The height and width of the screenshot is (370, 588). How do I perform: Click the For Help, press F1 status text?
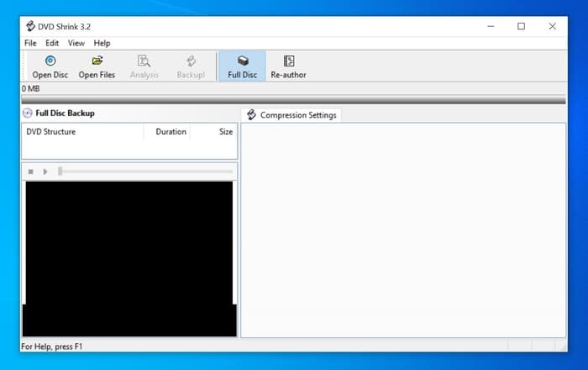tap(52, 346)
